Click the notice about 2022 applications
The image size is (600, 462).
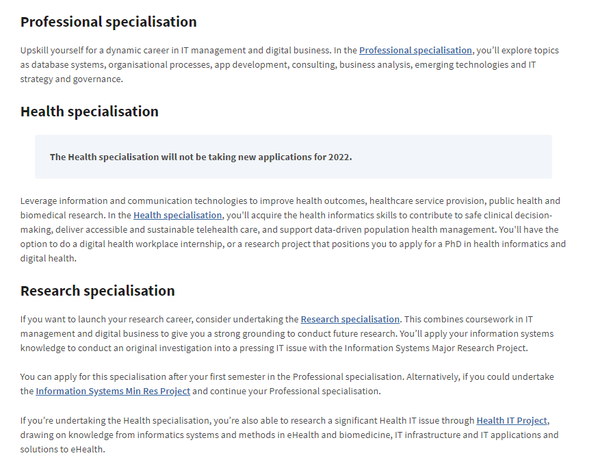click(293, 157)
